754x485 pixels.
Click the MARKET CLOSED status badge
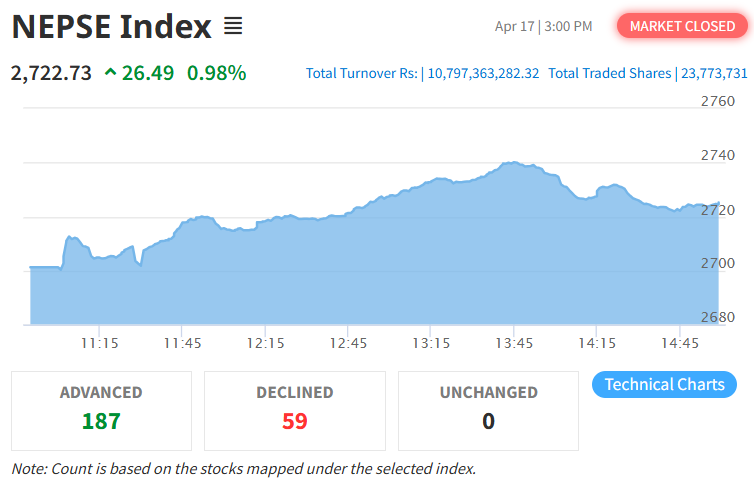click(682, 26)
